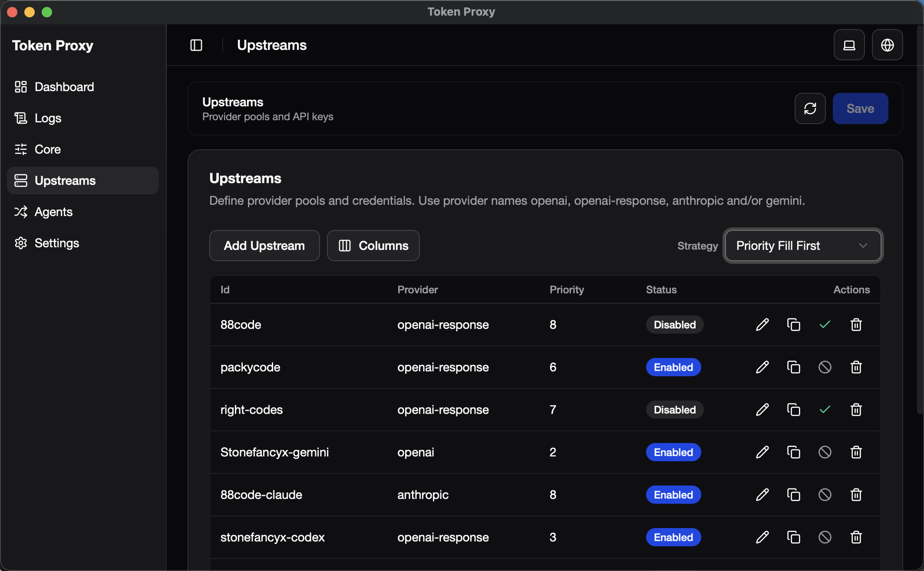
Task: Disable the packycode upstream
Action: (x=825, y=367)
